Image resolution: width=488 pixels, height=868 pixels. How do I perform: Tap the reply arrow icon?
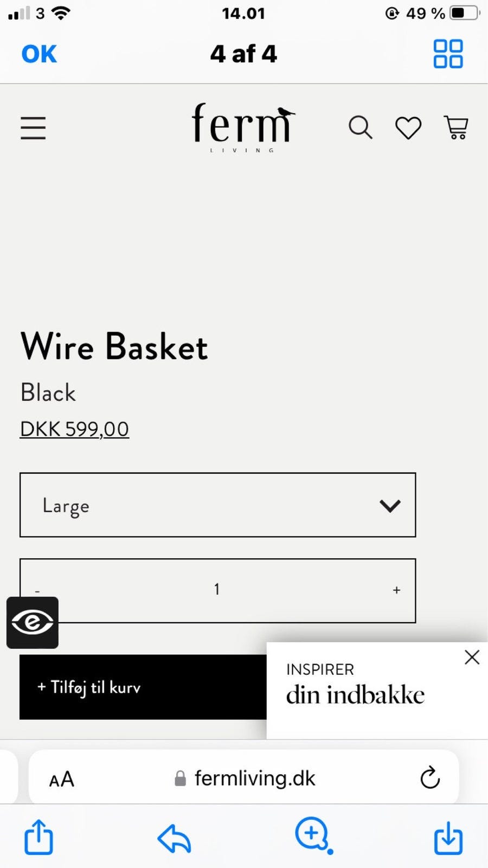[174, 839]
